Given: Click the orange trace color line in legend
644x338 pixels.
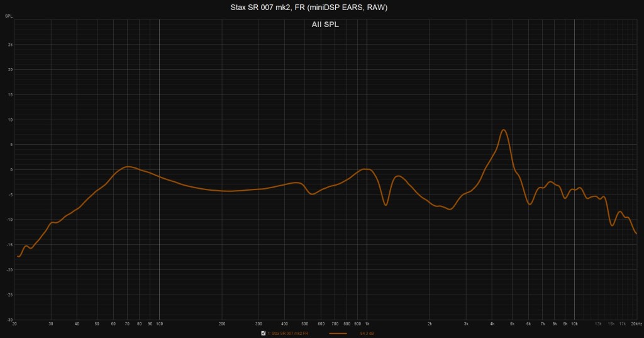Looking at the screenshot, I should click(338, 333).
